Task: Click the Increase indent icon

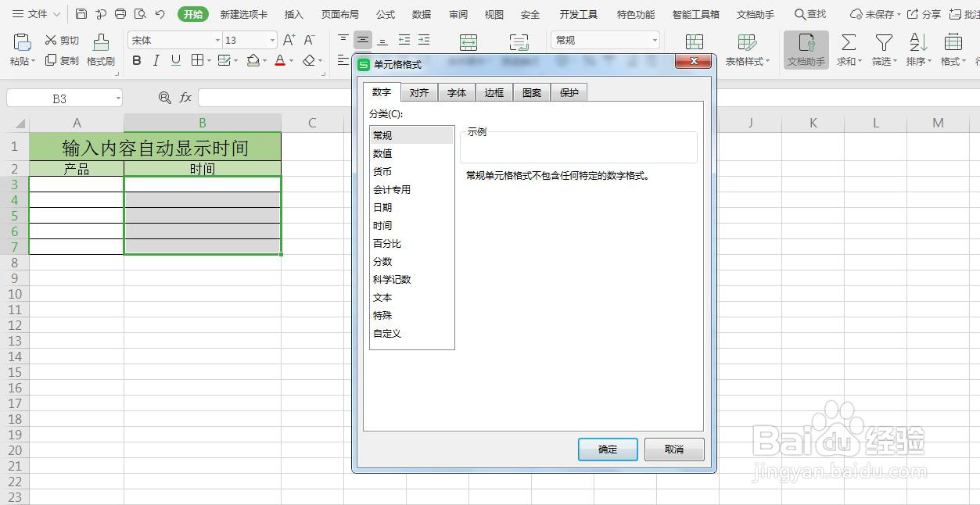Action: pos(424,40)
